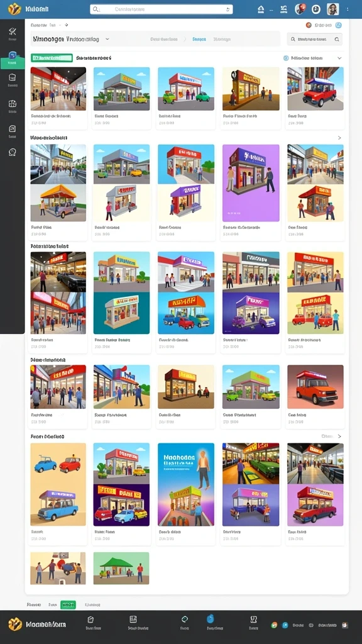Click the blue rounded icon in the footer bar
Viewport: 362px width, 644px height.
click(x=210, y=619)
